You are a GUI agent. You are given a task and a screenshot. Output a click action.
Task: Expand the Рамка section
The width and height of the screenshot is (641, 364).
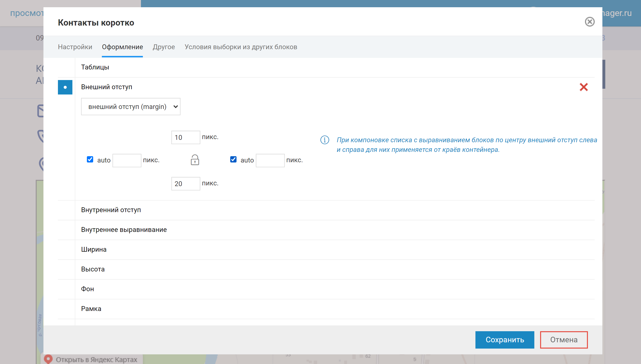[x=91, y=309]
